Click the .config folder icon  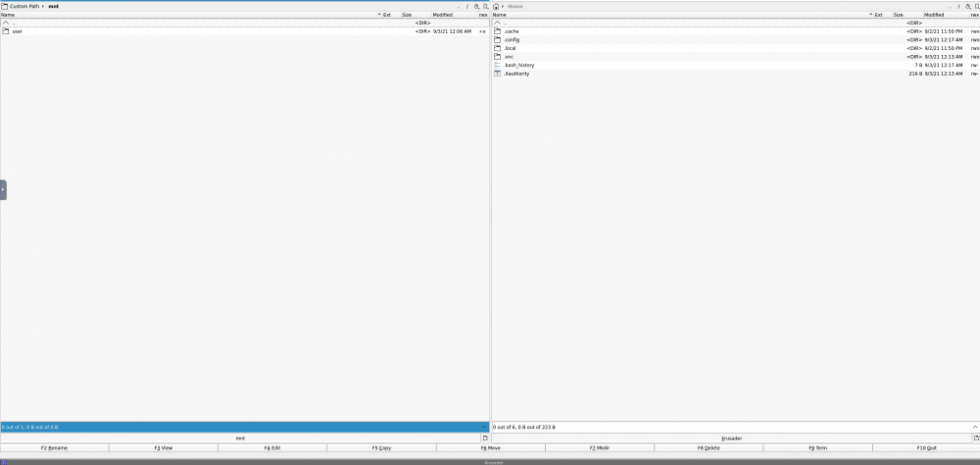point(498,39)
